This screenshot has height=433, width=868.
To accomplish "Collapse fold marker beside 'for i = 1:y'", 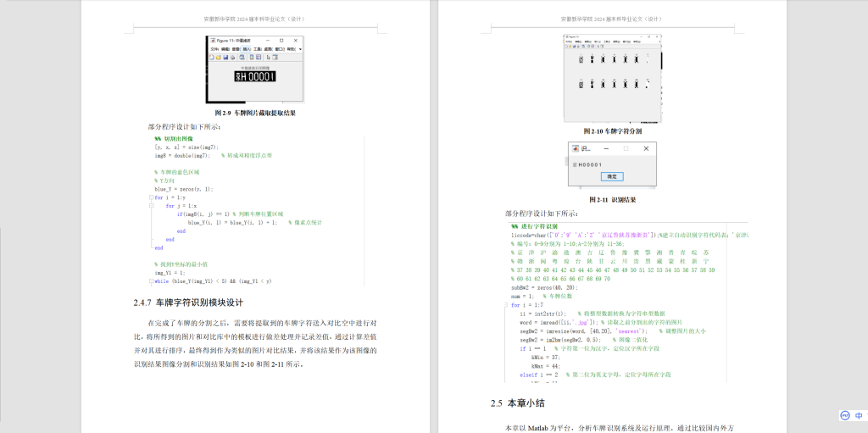I will tap(151, 197).
